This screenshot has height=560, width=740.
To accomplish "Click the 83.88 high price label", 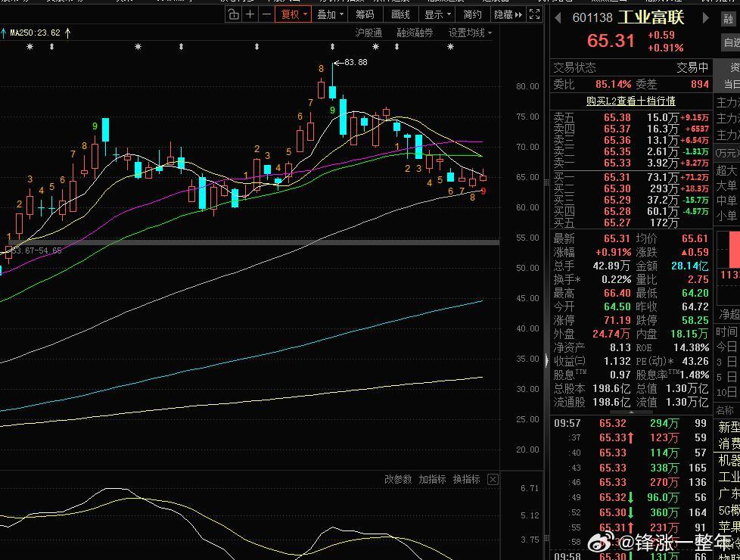I will pyautogui.click(x=356, y=62).
